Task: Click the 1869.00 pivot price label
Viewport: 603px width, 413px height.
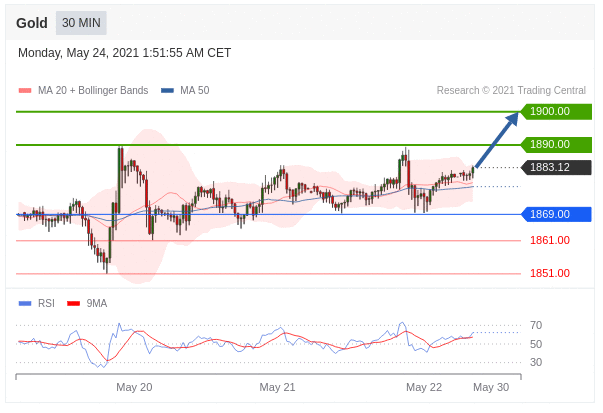Action: coord(556,214)
